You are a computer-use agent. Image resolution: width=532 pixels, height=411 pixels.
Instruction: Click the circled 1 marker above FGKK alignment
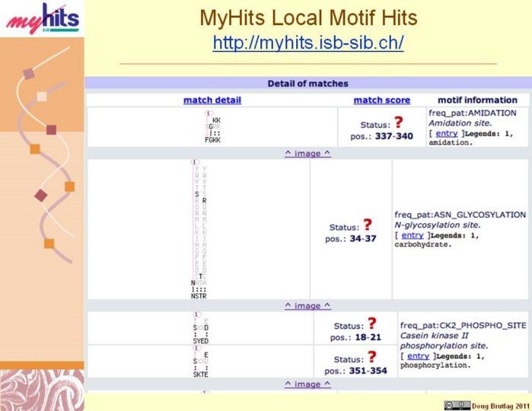[209, 113]
